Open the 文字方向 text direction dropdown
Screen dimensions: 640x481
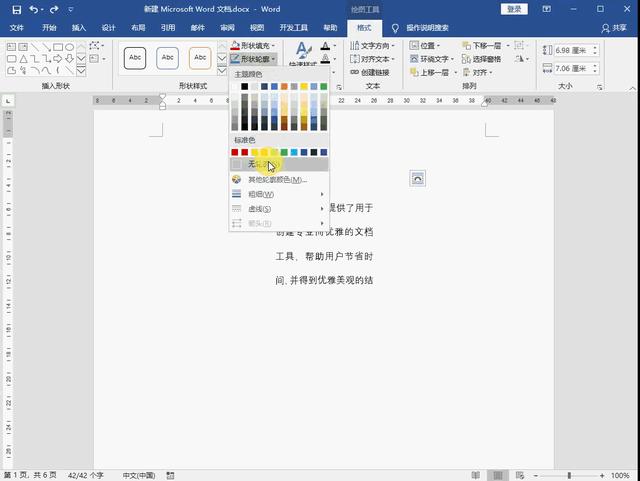372,46
